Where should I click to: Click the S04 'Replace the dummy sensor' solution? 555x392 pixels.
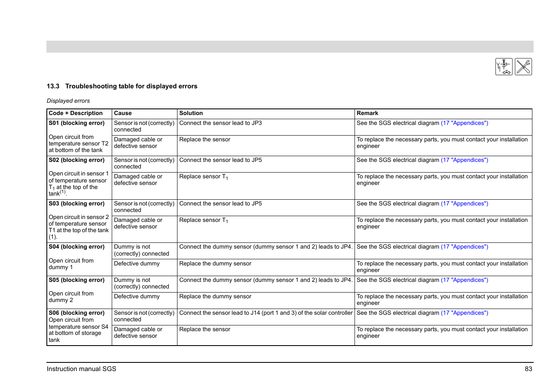[x=215, y=263]
